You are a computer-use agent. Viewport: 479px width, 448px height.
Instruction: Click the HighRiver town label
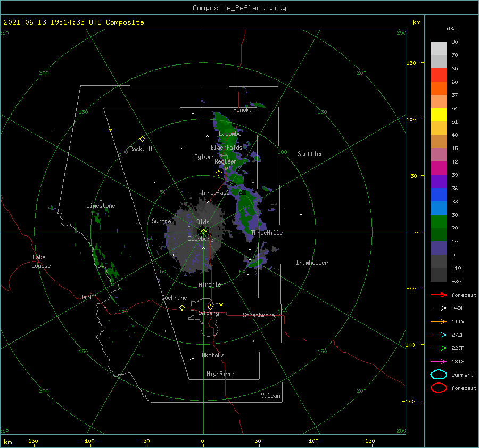(x=221, y=374)
